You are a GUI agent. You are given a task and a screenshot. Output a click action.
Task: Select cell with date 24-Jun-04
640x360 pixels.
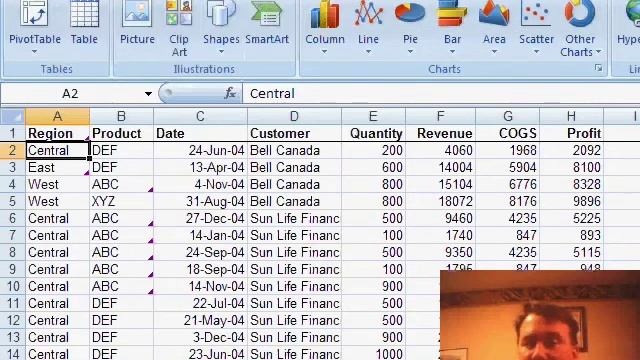pyautogui.click(x=200, y=150)
